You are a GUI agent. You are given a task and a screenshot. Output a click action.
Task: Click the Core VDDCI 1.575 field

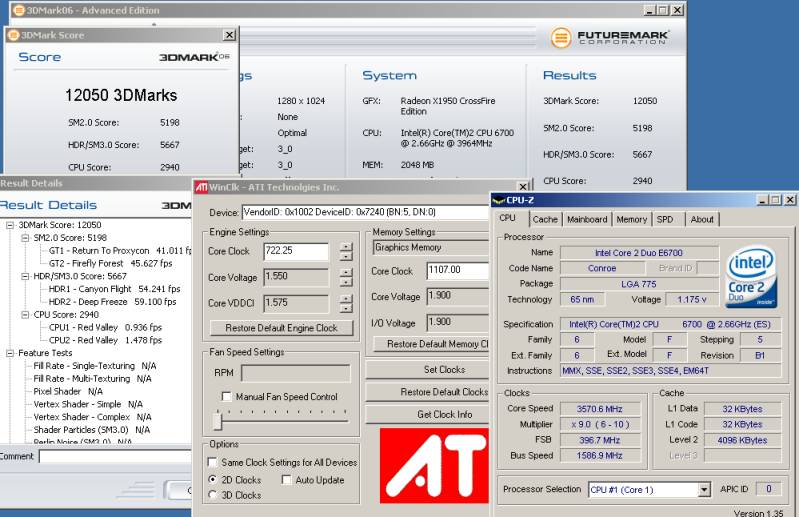point(296,304)
